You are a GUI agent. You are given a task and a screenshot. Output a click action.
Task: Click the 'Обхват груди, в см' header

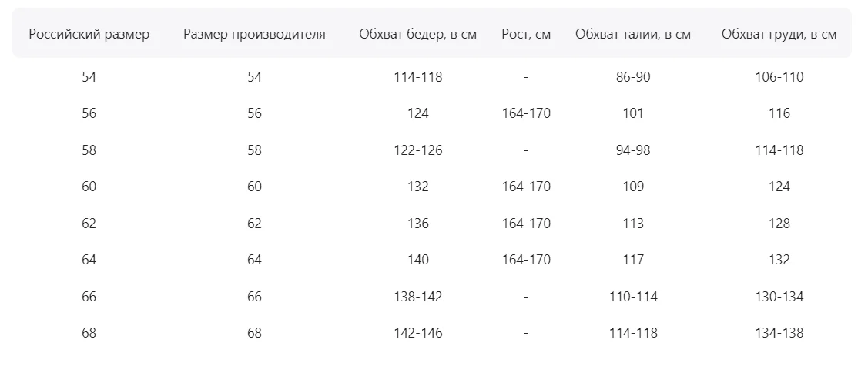pyautogui.click(x=779, y=35)
